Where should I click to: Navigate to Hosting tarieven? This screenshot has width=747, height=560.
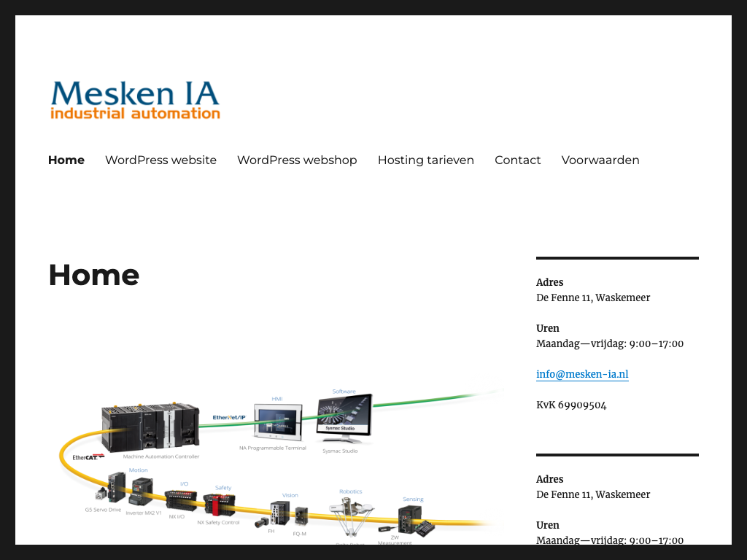[425, 160]
